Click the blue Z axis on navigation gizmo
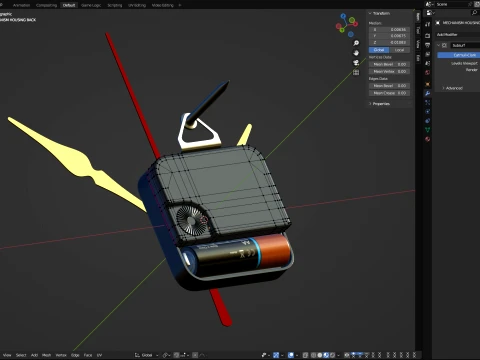 point(343,16)
